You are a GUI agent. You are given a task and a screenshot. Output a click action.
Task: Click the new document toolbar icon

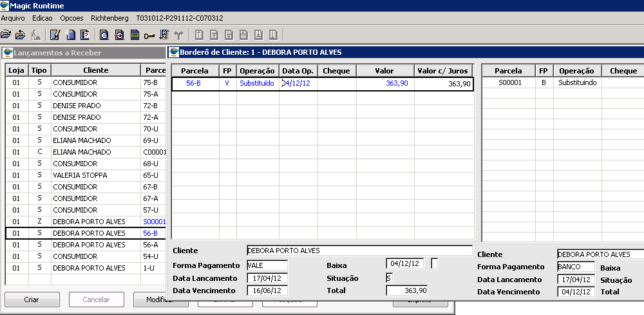(70, 34)
